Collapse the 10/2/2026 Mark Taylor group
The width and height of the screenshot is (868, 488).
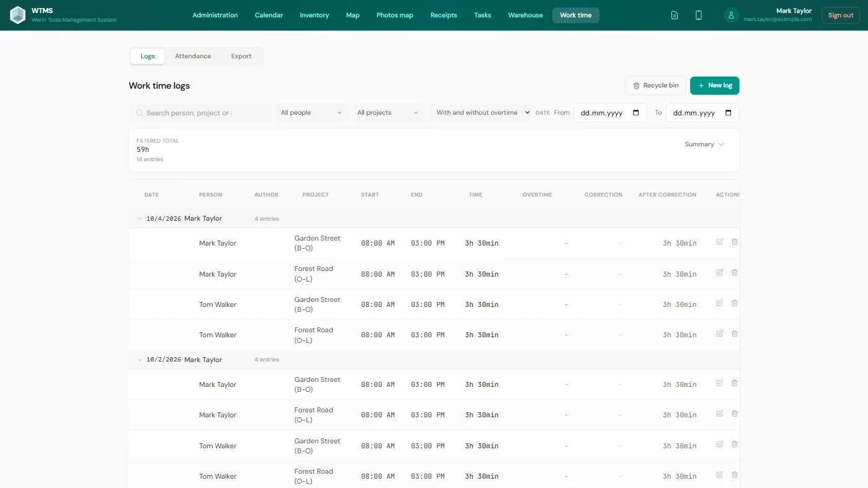(139, 360)
